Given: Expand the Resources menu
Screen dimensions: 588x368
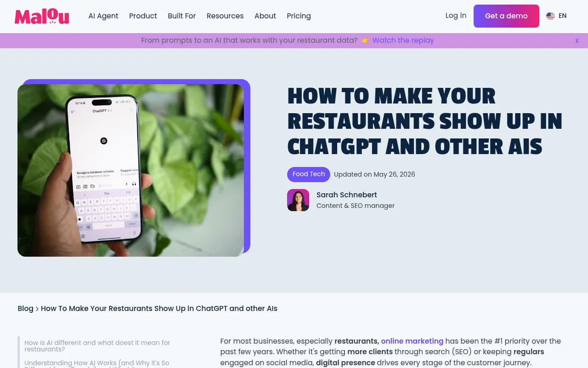Looking at the screenshot, I should (x=225, y=16).
